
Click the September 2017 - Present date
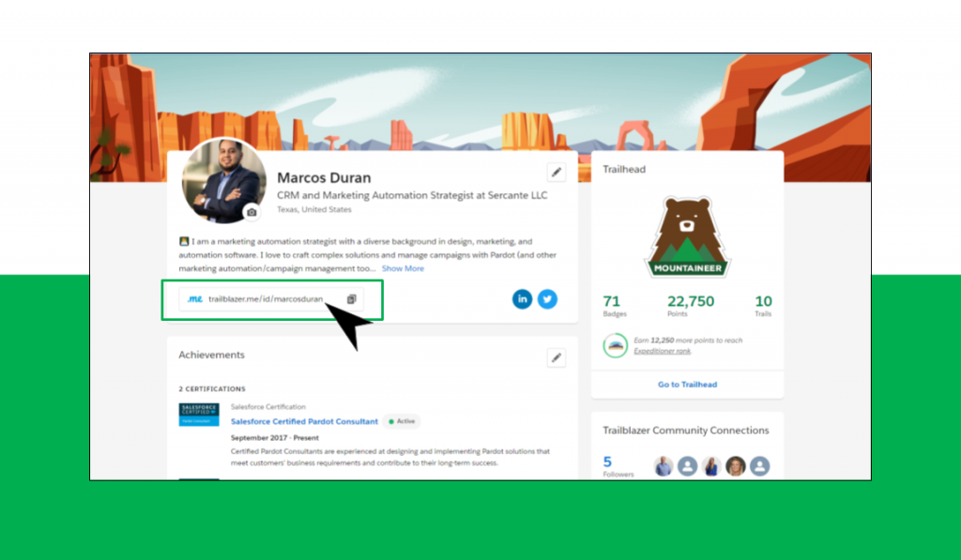point(275,438)
